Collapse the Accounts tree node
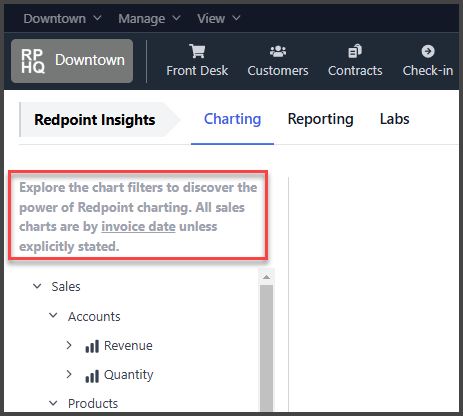463x416 pixels. (x=53, y=315)
